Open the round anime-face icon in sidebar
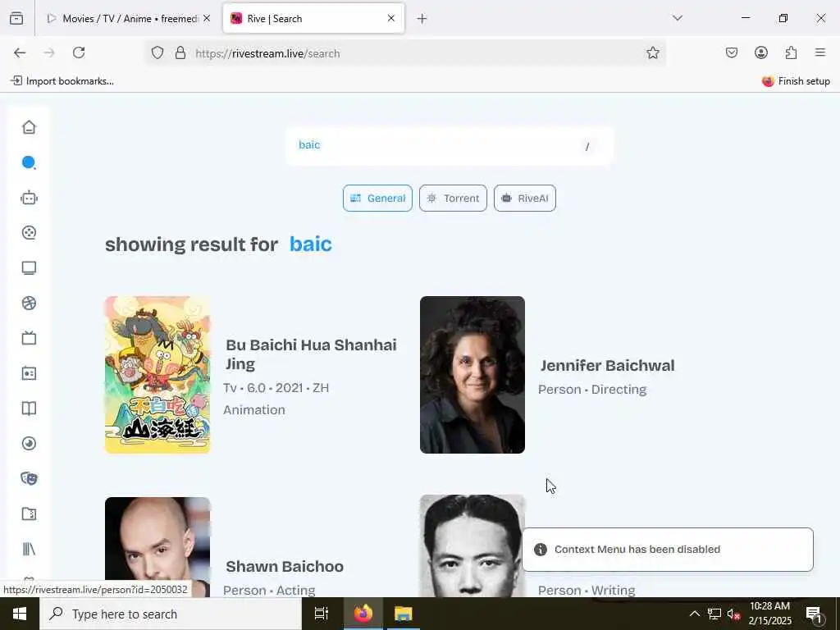This screenshot has height=630, width=840. (x=29, y=444)
